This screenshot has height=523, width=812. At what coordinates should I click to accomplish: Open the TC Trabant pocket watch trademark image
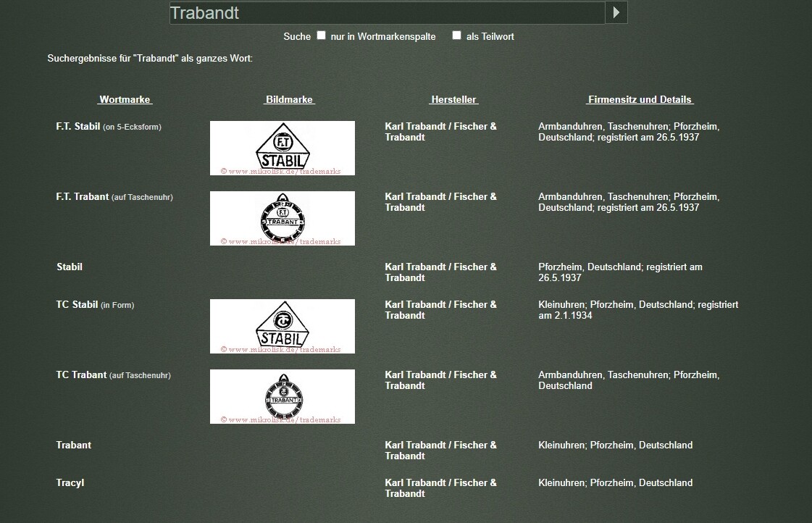point(282,397)
